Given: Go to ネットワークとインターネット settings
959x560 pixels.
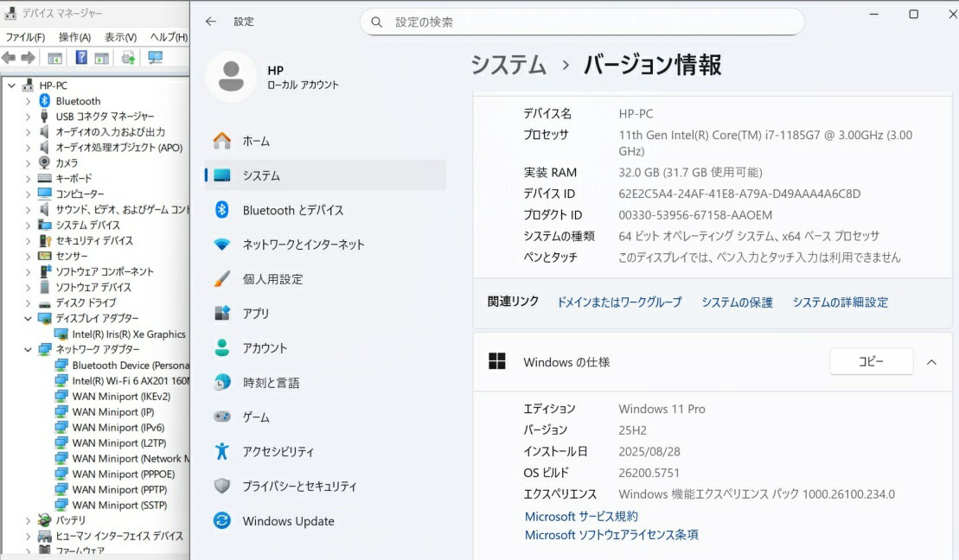Looking at the screenshot, I should [x=303, y=245].
